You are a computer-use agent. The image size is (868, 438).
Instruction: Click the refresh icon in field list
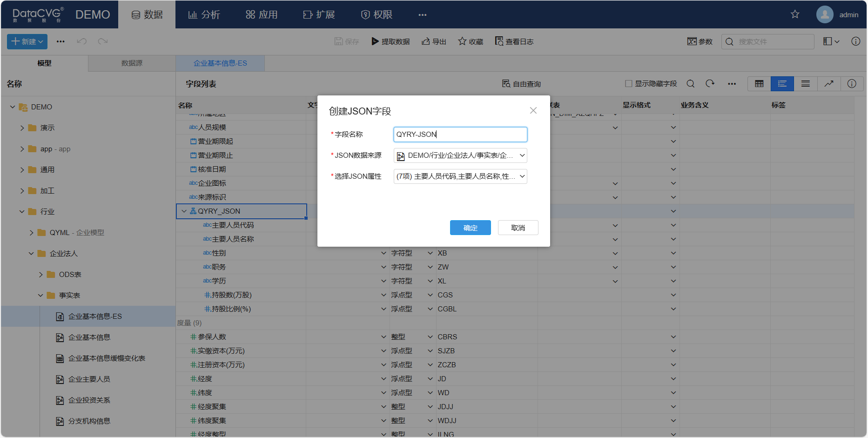(710, 84)
